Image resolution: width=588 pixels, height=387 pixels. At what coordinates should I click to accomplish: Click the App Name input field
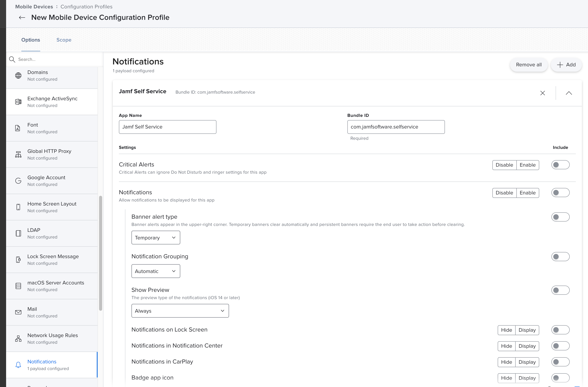click(x=167, y=127)
